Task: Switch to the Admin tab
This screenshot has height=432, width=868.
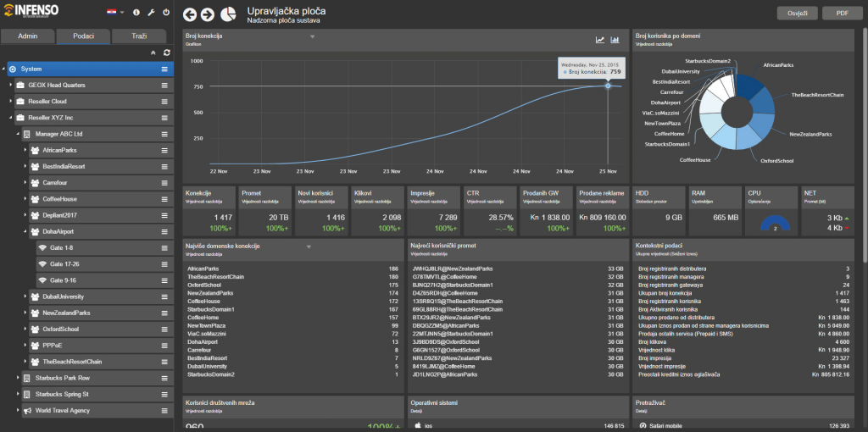Action: click(29, 36)
